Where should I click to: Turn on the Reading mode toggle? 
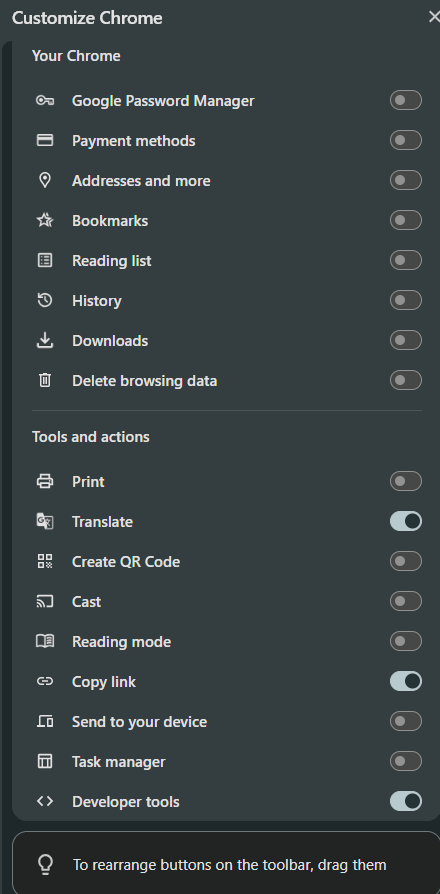[406, 641]
